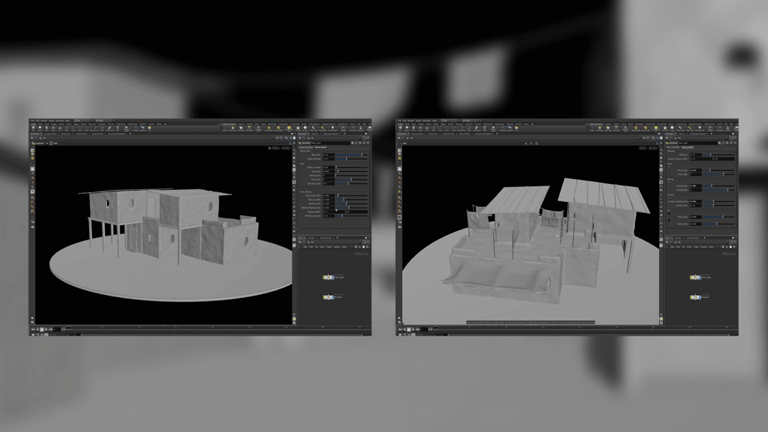The image size is (768, 432).
Task: Pick the Select tool atop left window's viewport toolbar
Action: (32, 150)
